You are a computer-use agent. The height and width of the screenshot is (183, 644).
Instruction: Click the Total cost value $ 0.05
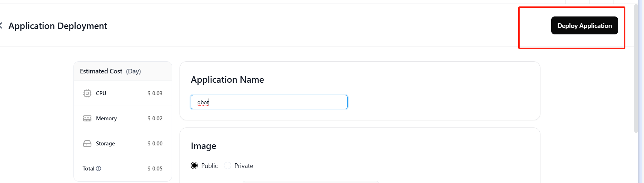pos(155,169)
